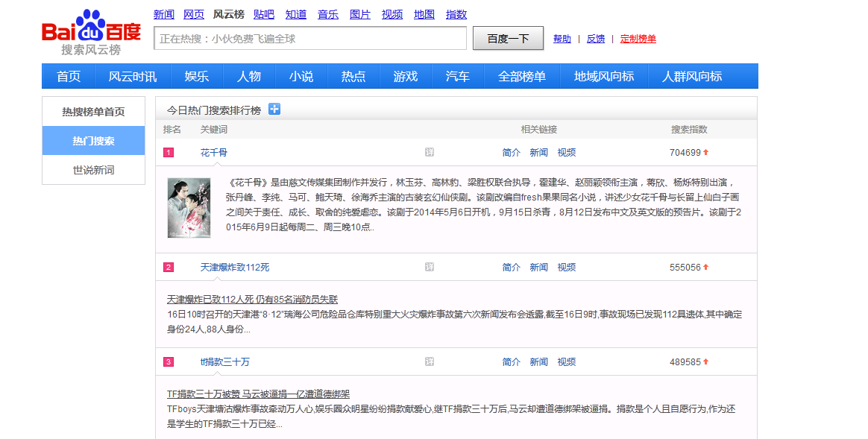The height and width of the screenshot is (439, 868).
Task: Open the 花千骨 keyword link
Action: point(213,152)
